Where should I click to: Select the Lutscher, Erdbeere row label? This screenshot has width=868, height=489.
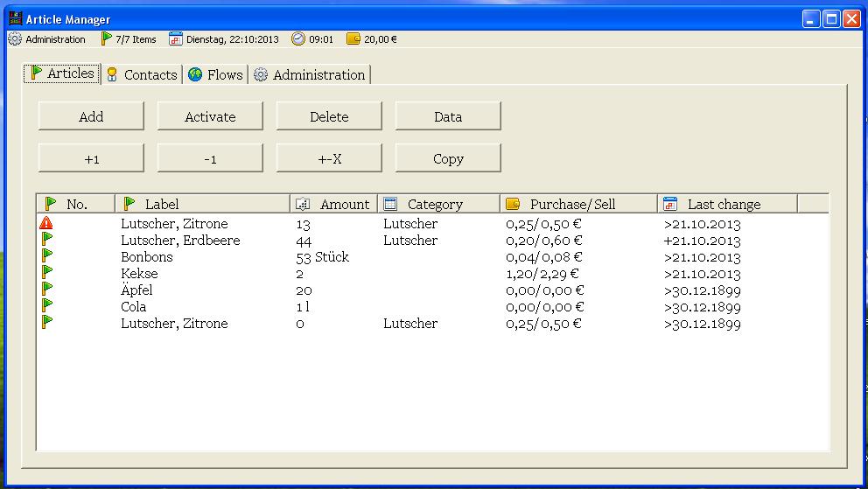click(180, 240)
